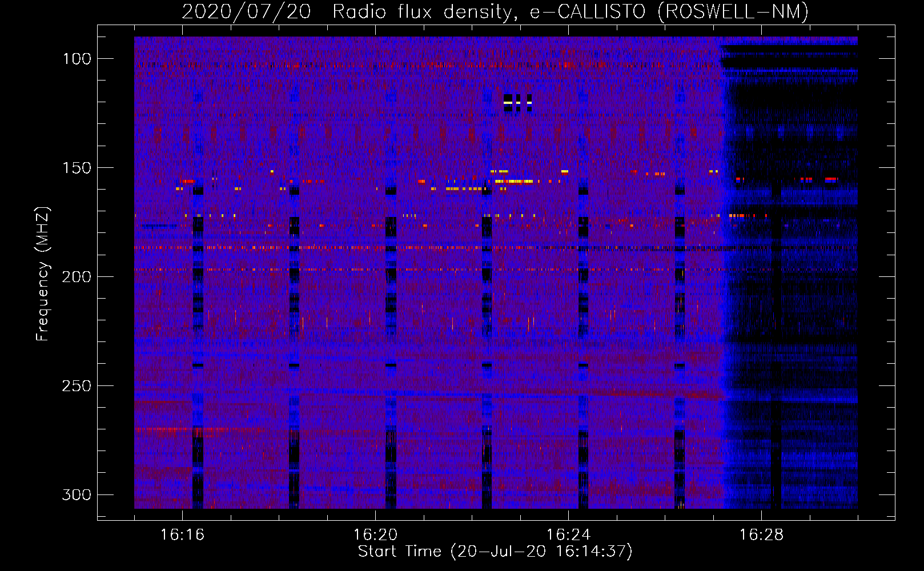
Task: Click the 16:16 time tick label
Action: [182, 534]
